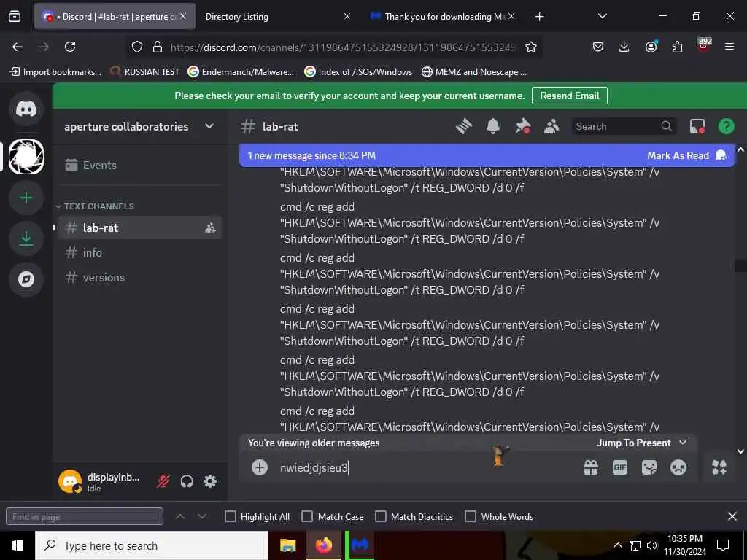The width and height of the screenshot is (747, 560).
Task: Enable the Highlight All checkbox
Action: (x=230, y=517)
